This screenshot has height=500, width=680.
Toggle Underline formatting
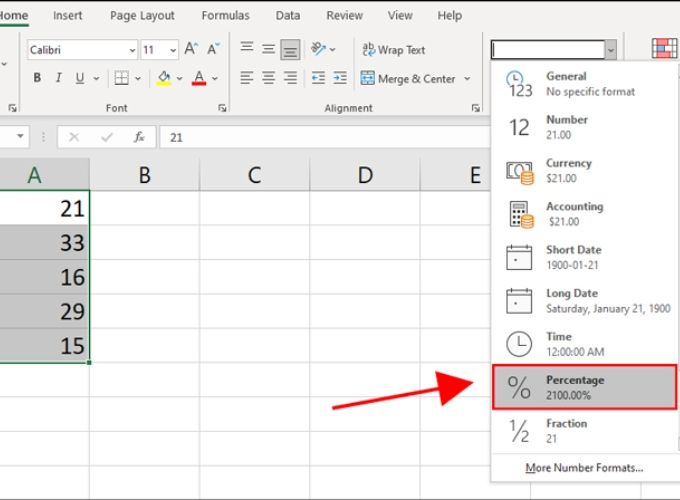click(80, 78)
